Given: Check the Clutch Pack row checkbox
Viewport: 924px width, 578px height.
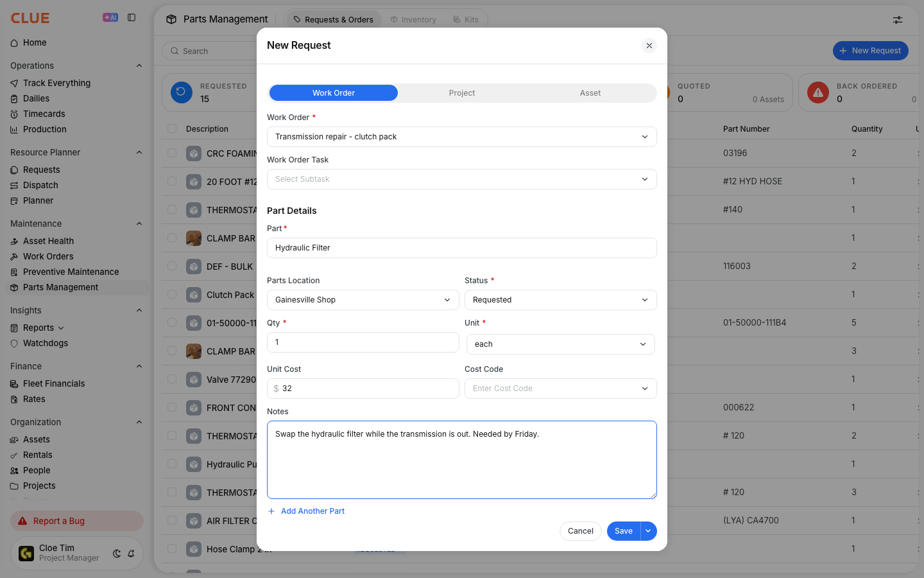Looking at the screenshot, I should point(172,294).
